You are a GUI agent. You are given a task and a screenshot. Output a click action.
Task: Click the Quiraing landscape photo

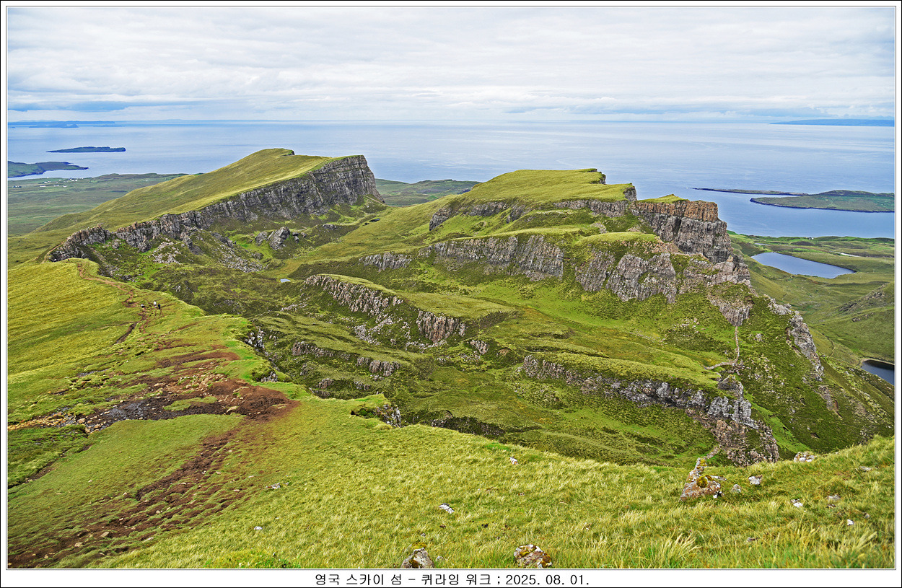click(451, 288)
